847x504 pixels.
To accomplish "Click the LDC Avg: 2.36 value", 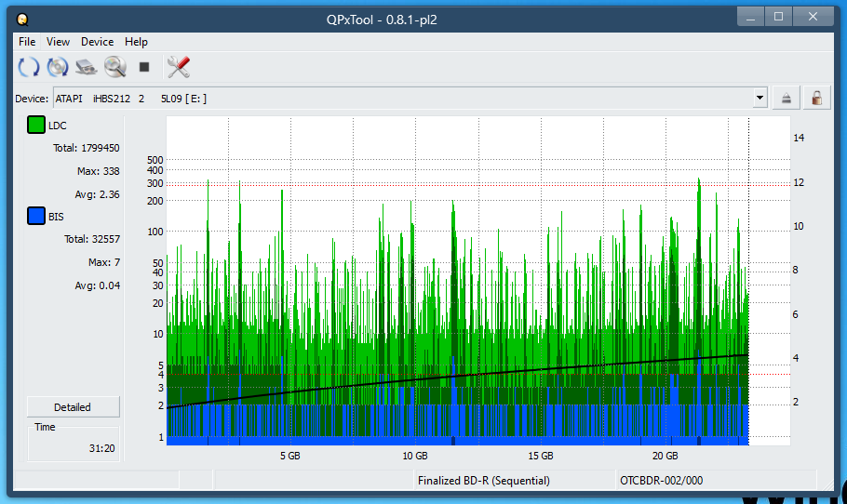I will pos(97,194).
